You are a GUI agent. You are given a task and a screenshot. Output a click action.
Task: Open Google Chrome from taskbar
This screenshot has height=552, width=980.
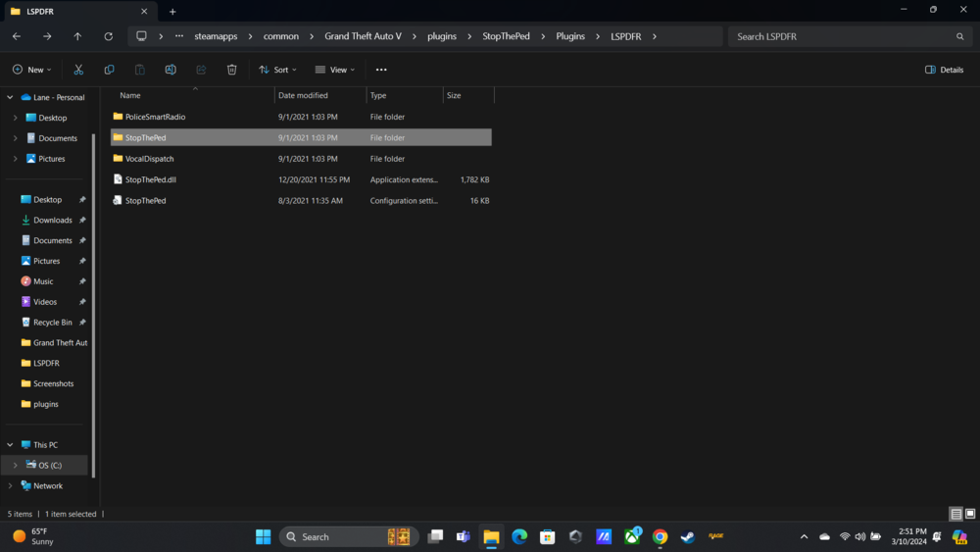(x=660, y=536)
